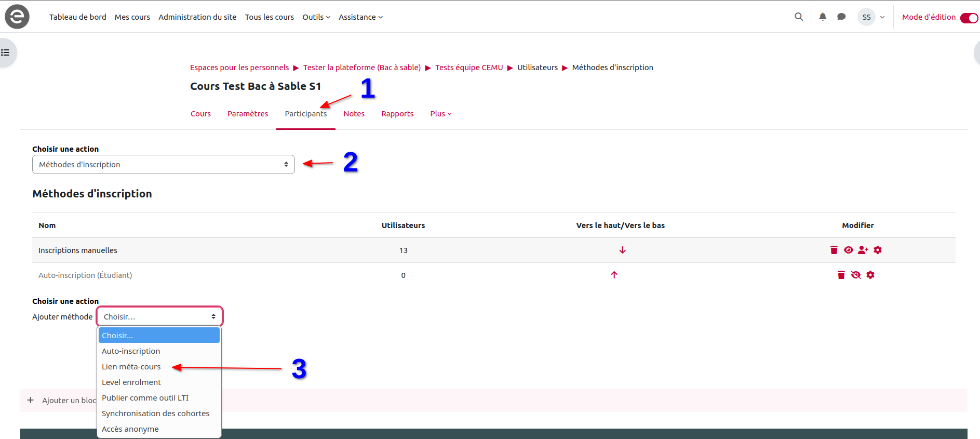Hide Inscriptions manuelles using eye icon
Screen dimensions: 980x439
coord(848,250)
